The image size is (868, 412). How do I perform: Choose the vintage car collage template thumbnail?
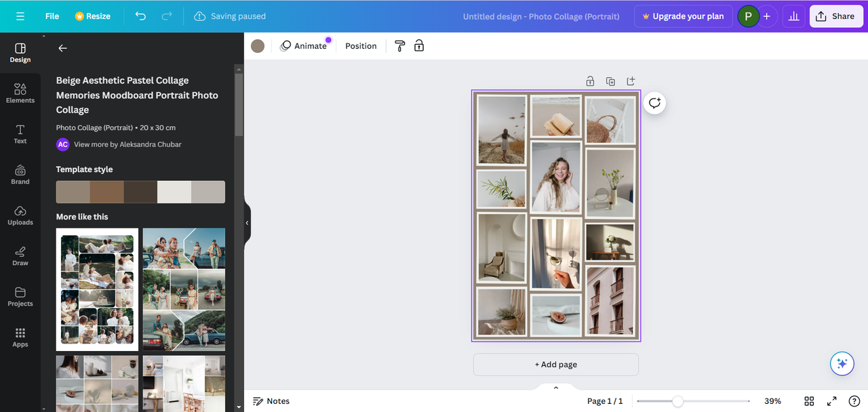click(x=184, y=289)
